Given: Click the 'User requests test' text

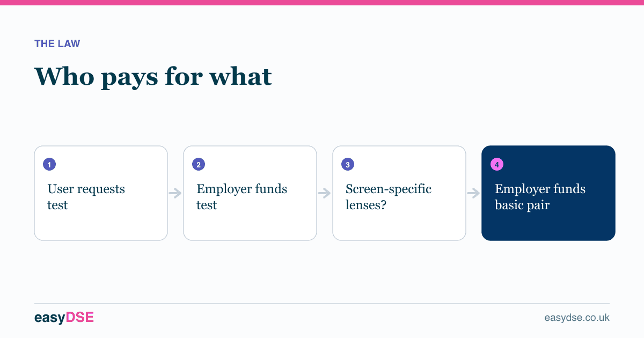Looking at the screenshot, I should 86,197.
